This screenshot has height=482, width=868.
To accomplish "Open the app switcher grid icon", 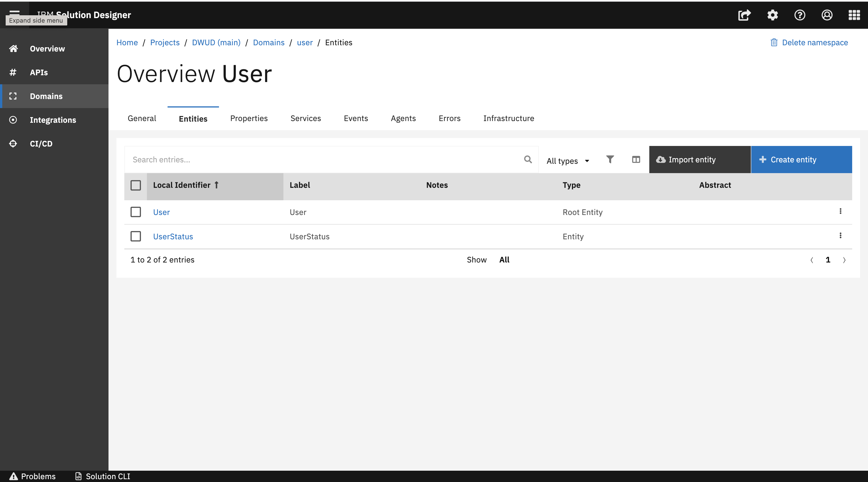I will 854,15.
